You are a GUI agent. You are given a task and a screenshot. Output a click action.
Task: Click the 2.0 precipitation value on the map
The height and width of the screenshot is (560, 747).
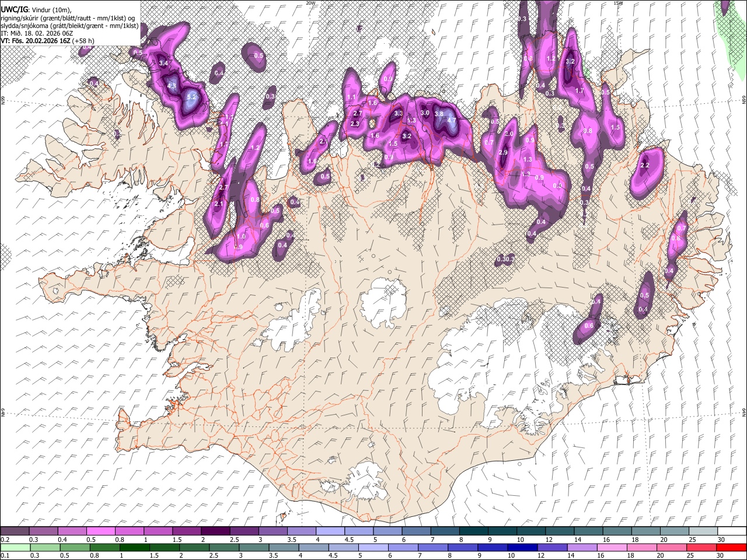coord(509,134)
